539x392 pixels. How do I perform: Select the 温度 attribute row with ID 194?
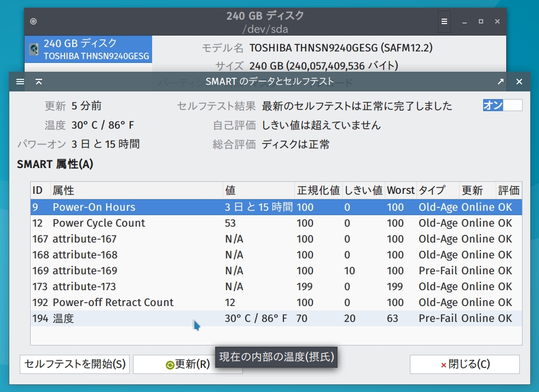[x=276, y=318]
